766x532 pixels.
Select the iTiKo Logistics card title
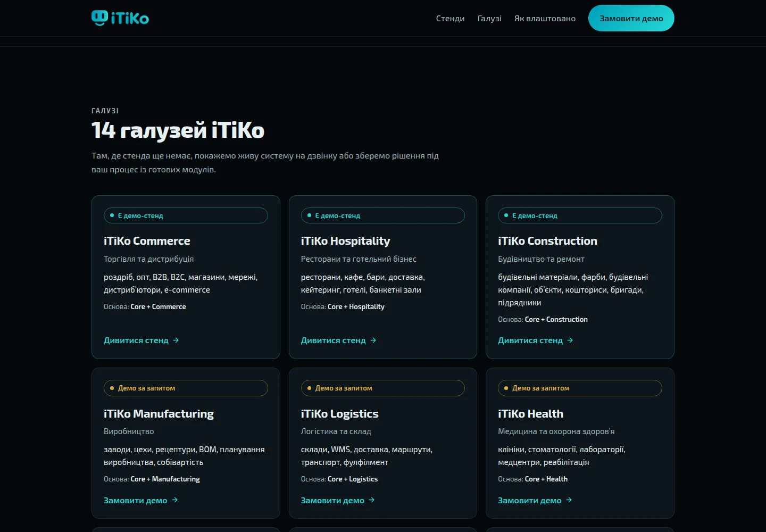[x=340, y=414]
